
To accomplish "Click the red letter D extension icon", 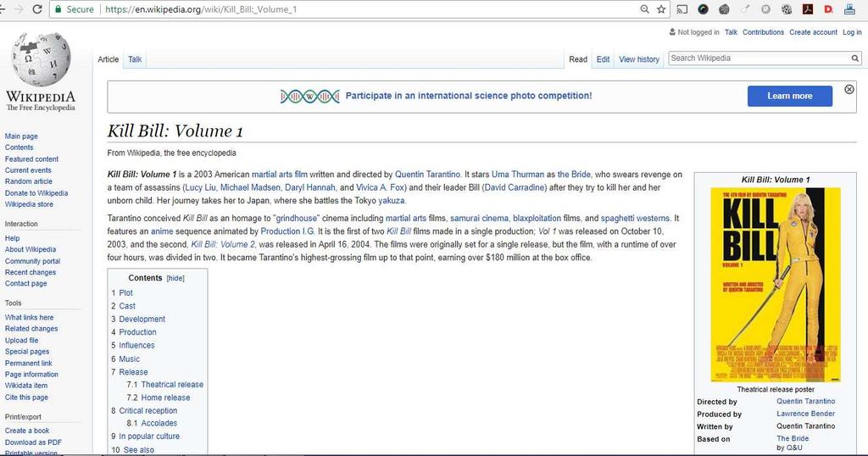I will pos(829,8).
